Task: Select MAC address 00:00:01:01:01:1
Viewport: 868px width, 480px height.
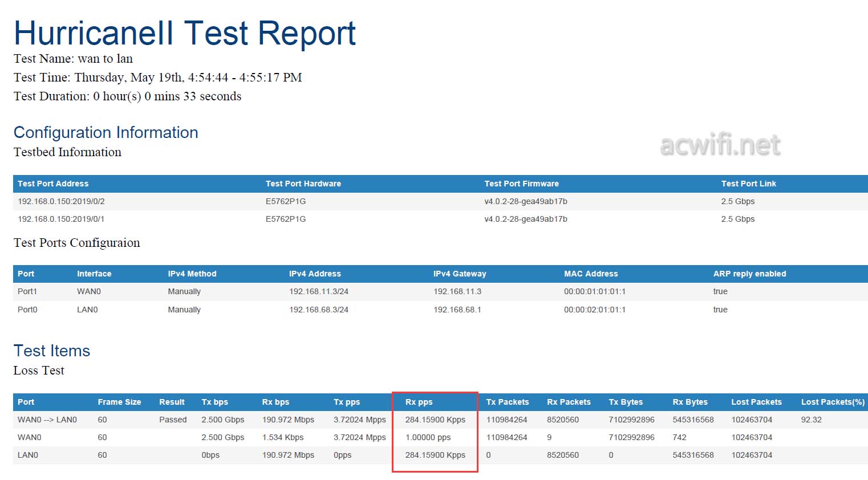Action: tap(595, 291)
